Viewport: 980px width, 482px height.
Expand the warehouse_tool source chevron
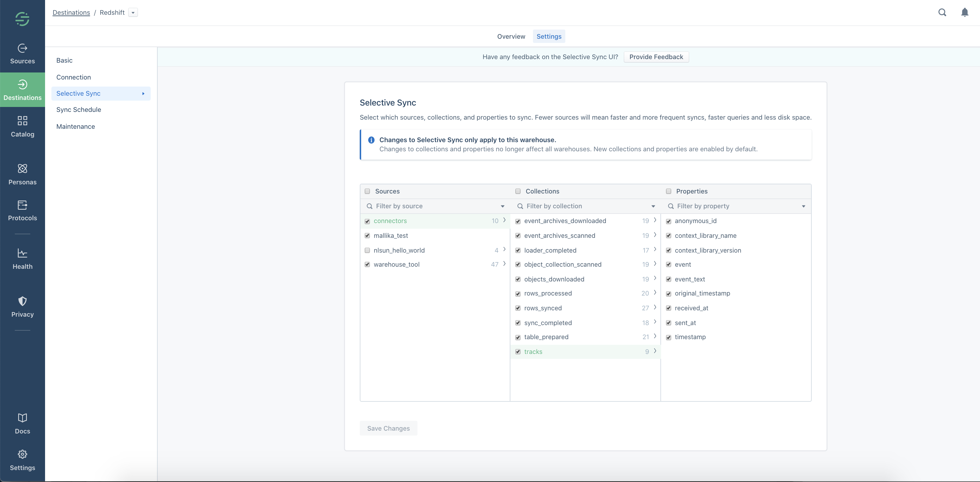504,264
